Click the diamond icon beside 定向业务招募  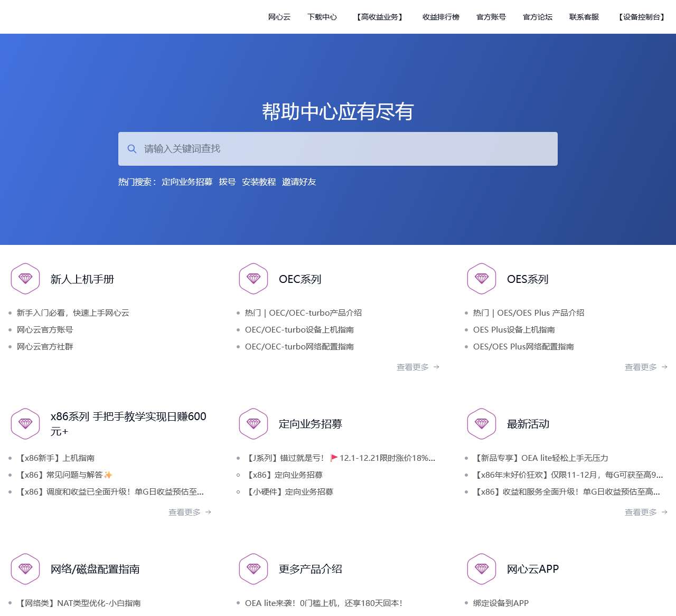tap(253, 424)
